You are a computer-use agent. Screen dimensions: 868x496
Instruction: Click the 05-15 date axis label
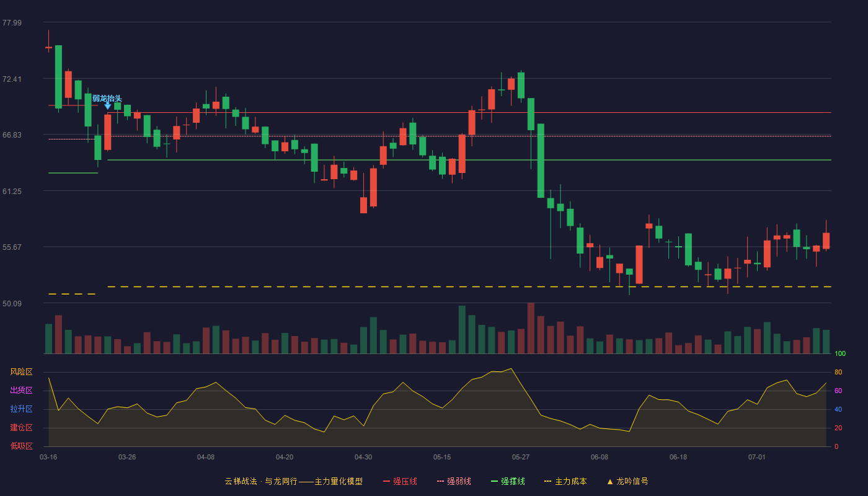tap(442, 457)
